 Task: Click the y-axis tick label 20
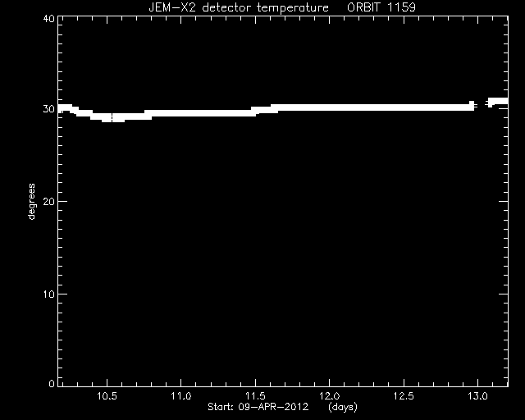(49, 202)
